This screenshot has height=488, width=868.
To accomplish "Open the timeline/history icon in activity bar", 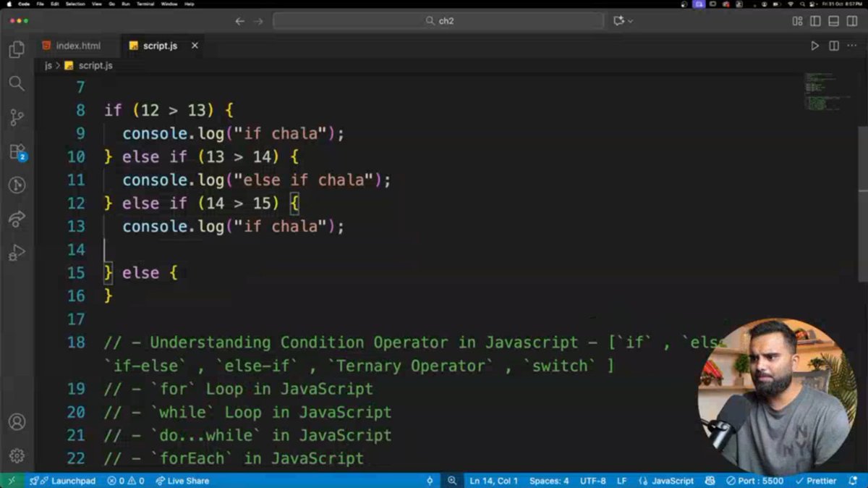I will coord(17,185).
